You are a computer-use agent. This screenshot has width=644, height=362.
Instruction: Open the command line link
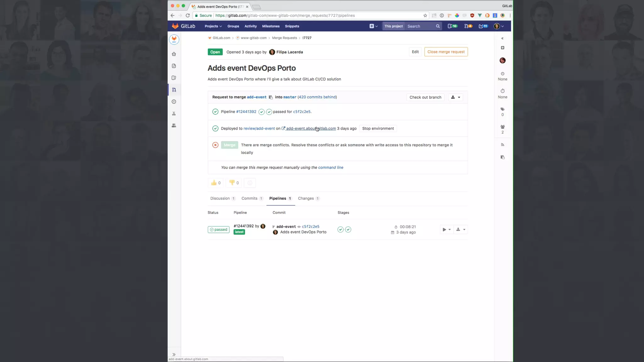click(330, 167)
